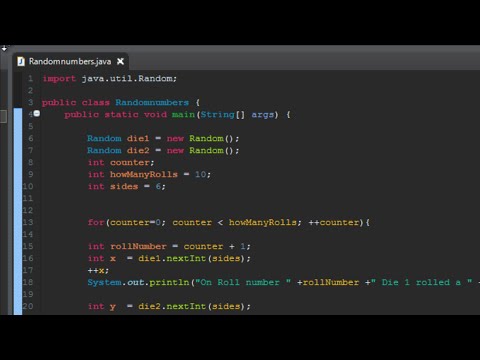Click the 'for' keyword on line 13
Screen dimensions: 480x360
(96, 222)
